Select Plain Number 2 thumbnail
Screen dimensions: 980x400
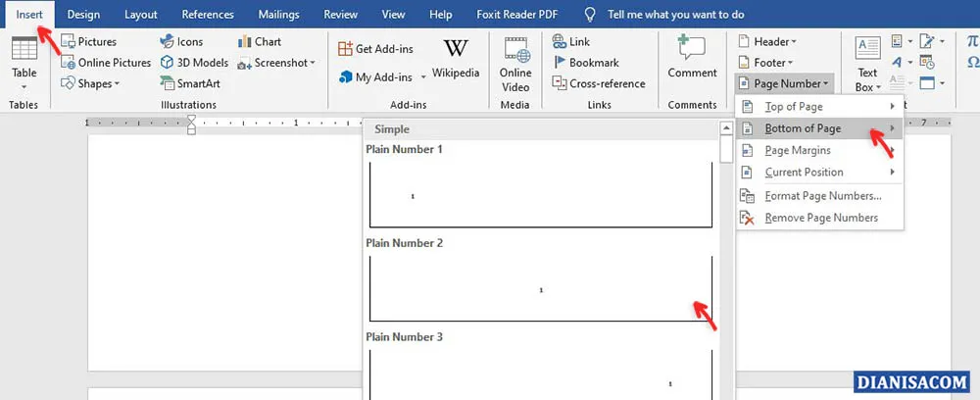(x=540, y=288)
